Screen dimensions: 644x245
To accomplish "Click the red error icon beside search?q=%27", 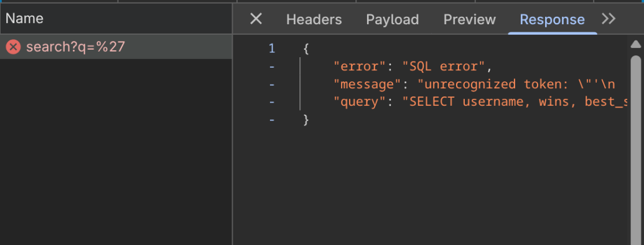I will click(x=13, y=47).
